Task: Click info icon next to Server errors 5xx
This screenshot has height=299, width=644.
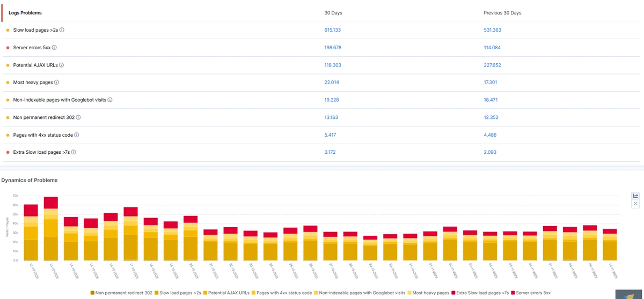Action: tap(54, 48)
